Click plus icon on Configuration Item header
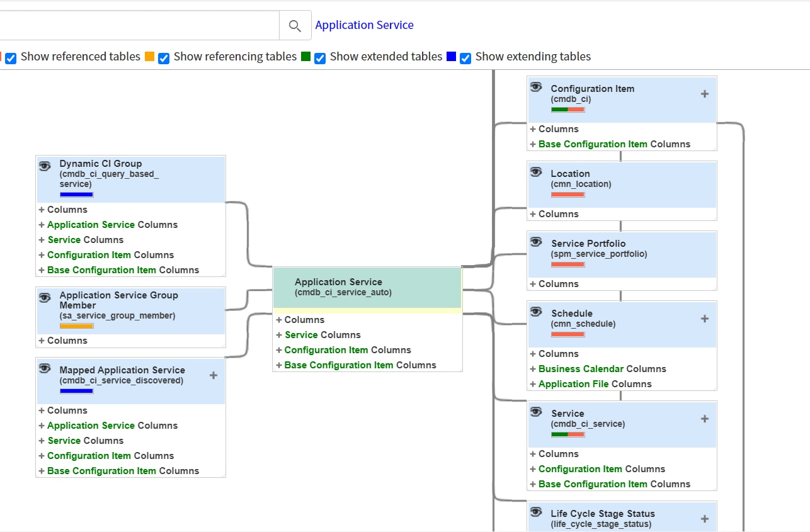 (704, 94)
